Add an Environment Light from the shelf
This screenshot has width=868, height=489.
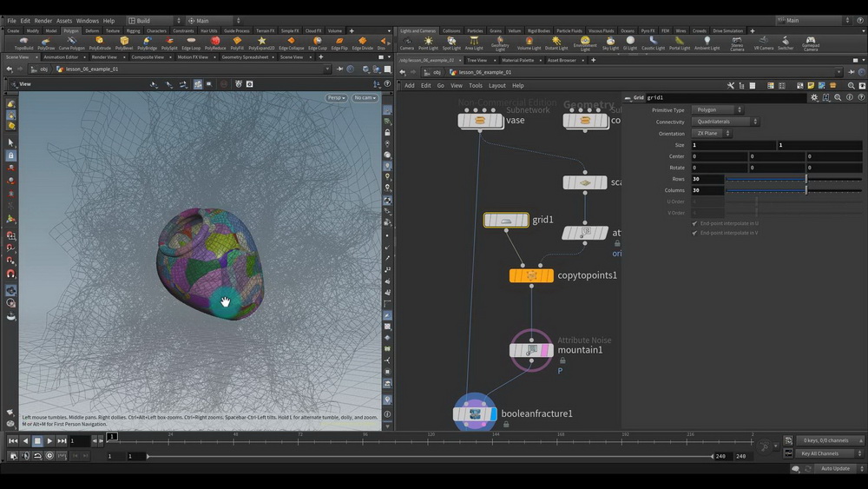(585, 44)
